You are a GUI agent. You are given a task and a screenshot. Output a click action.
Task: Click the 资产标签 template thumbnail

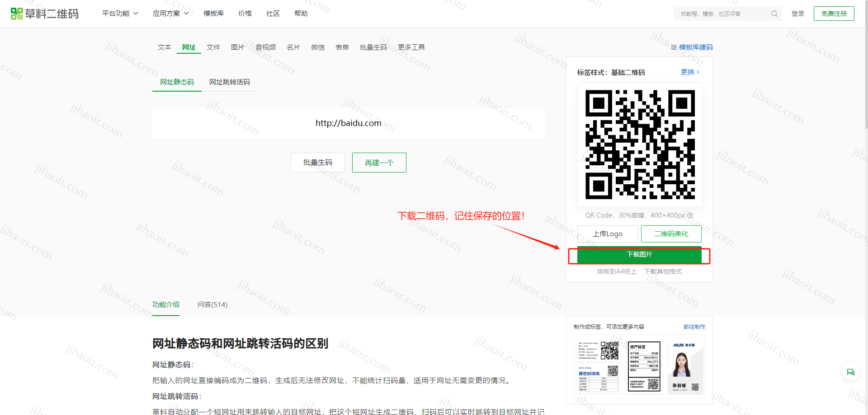pos(644,367)
